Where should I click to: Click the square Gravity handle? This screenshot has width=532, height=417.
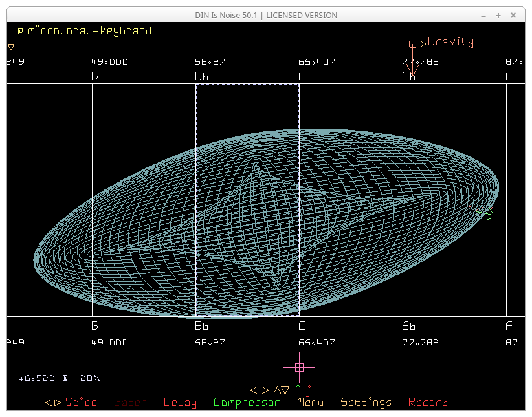tap(412, 44)
